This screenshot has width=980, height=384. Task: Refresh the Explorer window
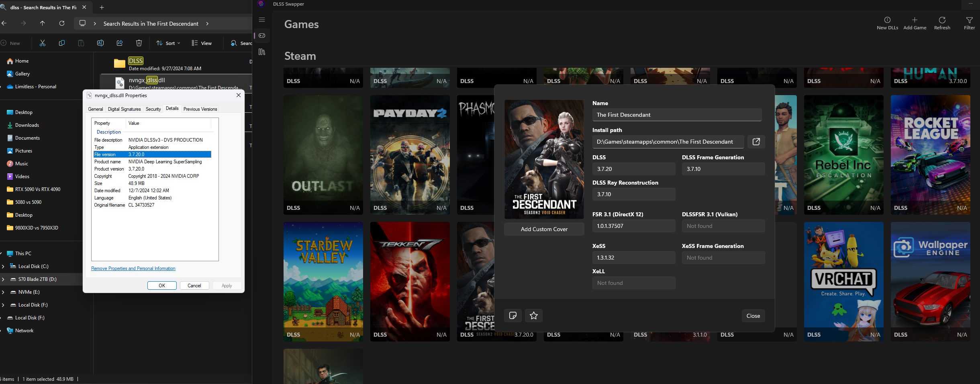tap(62, 23)
